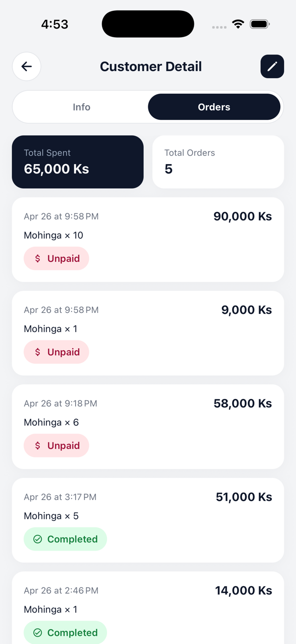
Task: Tap the back arrow to leave Customer Detail
Action: coord(27,66)
